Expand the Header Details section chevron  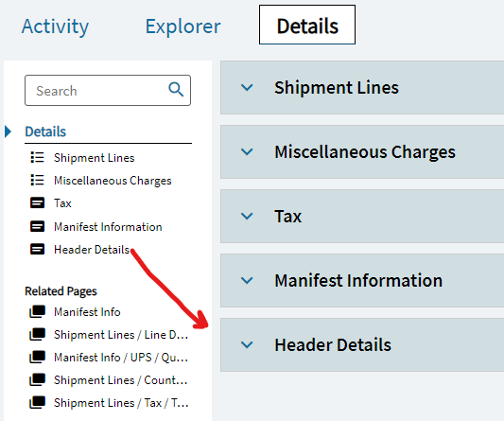pyautogui.click(x=247, y=344)
